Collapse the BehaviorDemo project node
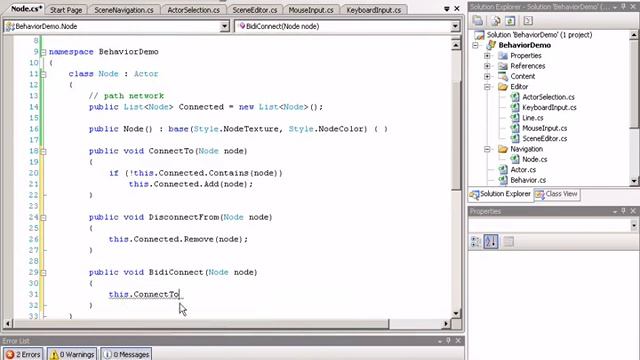Image resolution: width=640 pixels, height=360 pixels. point(476,45)
